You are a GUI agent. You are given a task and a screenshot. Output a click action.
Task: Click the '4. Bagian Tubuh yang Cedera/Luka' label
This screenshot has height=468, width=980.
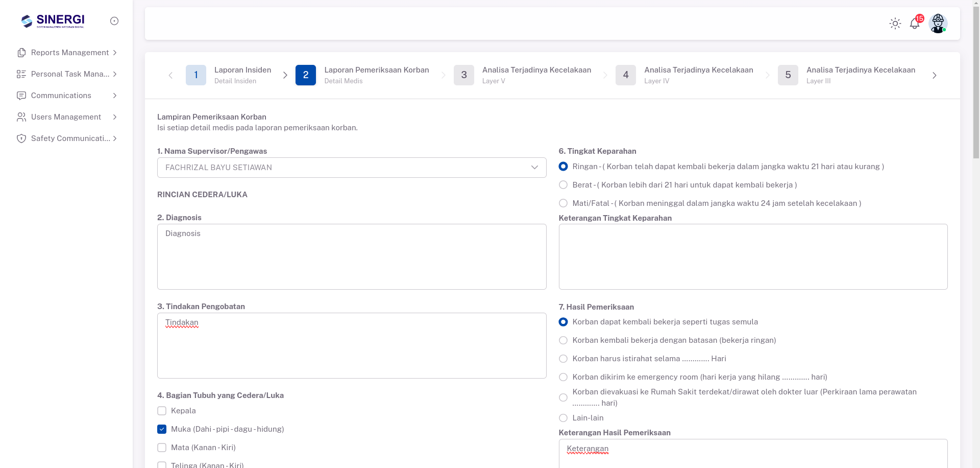tap(220, 395)
